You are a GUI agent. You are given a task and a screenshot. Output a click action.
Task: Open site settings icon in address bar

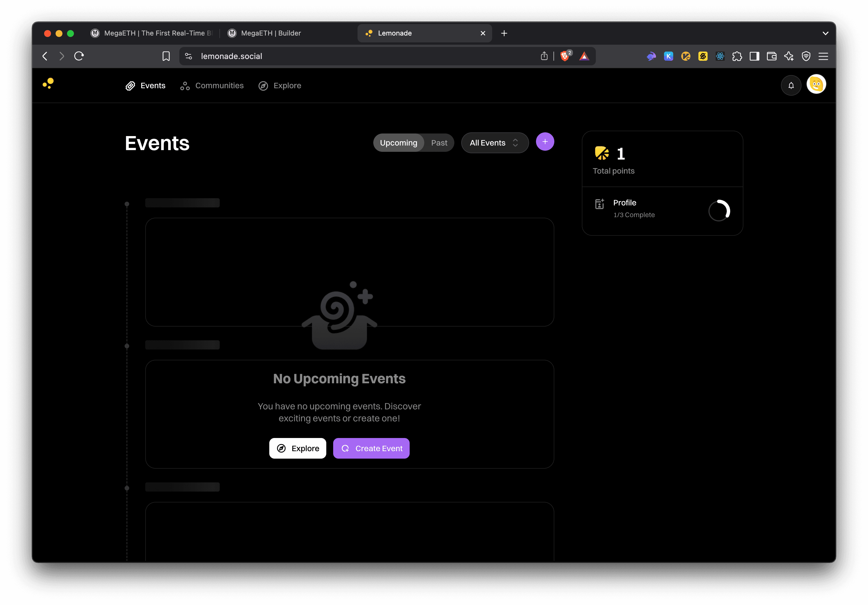click(188, 56)
